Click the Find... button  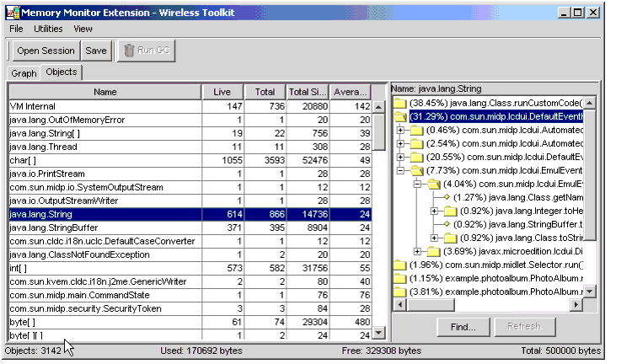[463, 327]
